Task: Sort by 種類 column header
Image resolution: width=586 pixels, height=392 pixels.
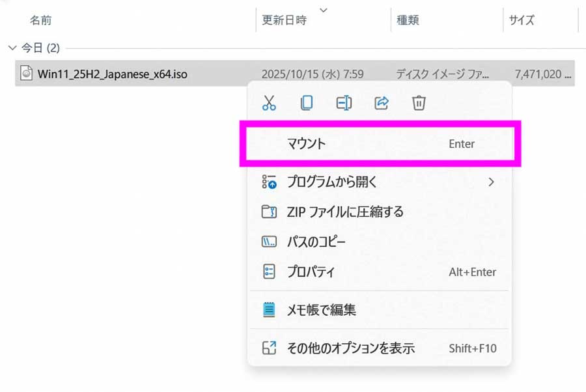Action: 407,20
